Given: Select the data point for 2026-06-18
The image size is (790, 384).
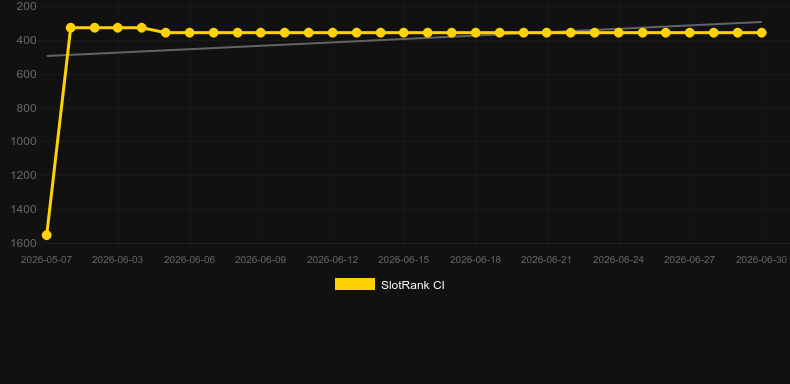Looking at the screenshot, I should [476, 33].
